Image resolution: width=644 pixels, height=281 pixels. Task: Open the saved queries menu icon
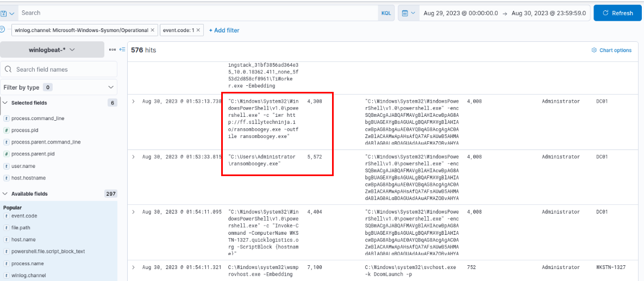[x=8, y=13]
